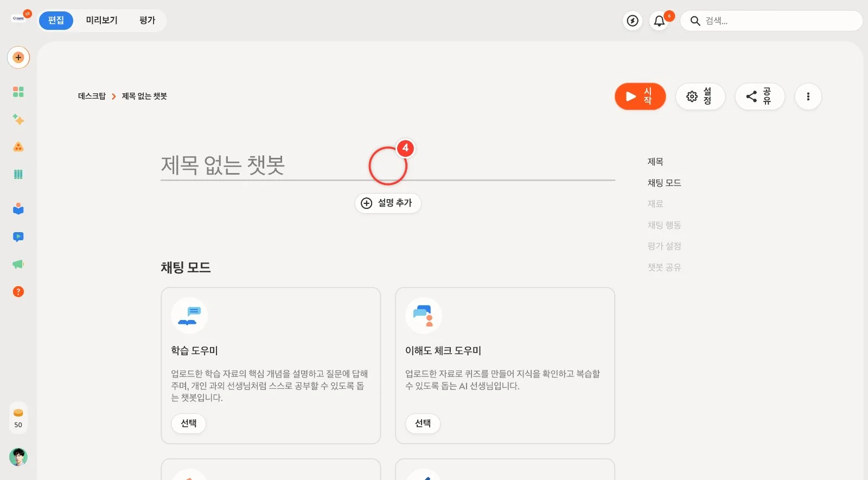Click the orange triangle shapes sidebar icon
This screenshot has height=480, width=868.
[x=18, y=147]
